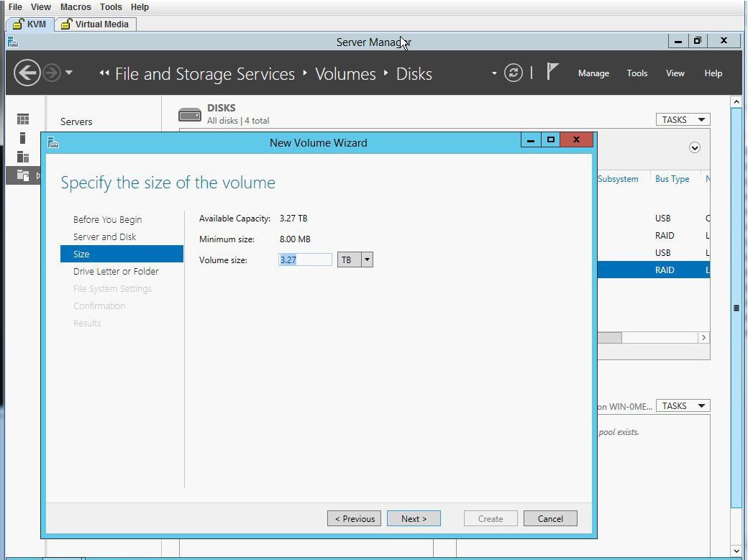Sort by Bus Type column header

(672, 179)
